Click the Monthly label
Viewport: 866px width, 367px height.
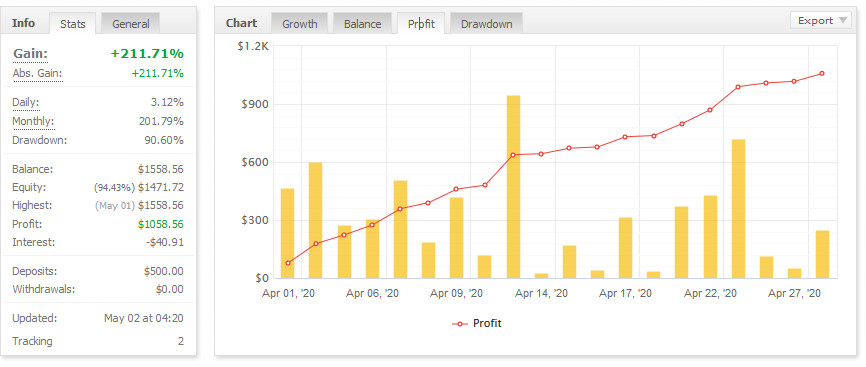point(34,121)
